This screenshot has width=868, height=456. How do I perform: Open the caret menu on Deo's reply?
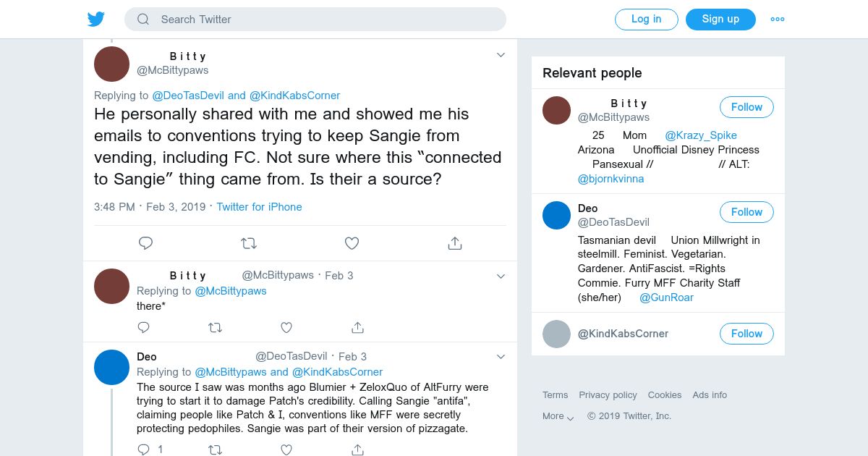[x=501, y=356]
